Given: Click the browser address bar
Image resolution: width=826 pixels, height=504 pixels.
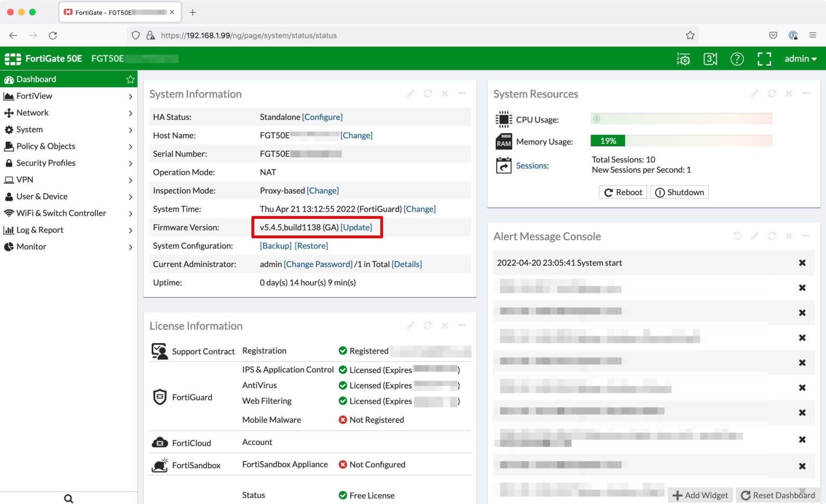Looking at the screenshot, I should tap(409, 35).
